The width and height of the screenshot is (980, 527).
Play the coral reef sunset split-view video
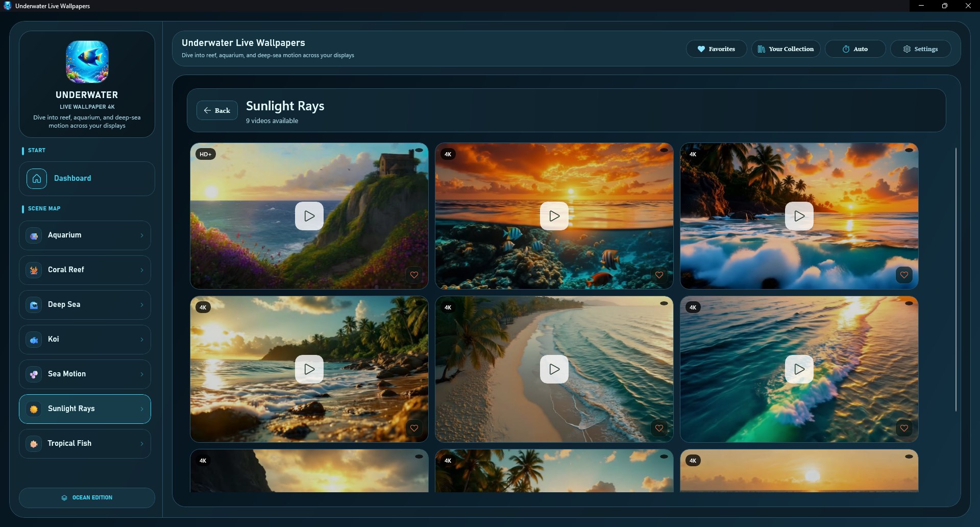coord(554,216)
